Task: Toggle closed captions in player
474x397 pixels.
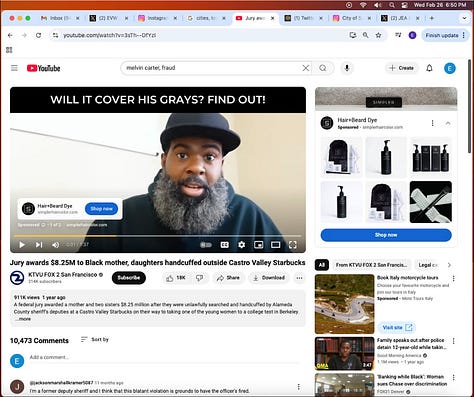Action: (225, 245)
